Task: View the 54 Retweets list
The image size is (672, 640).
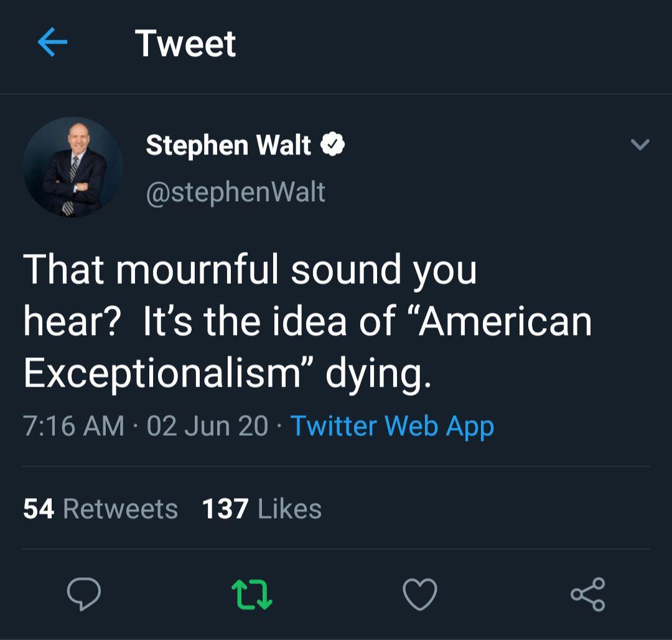Action: point(100,509)
